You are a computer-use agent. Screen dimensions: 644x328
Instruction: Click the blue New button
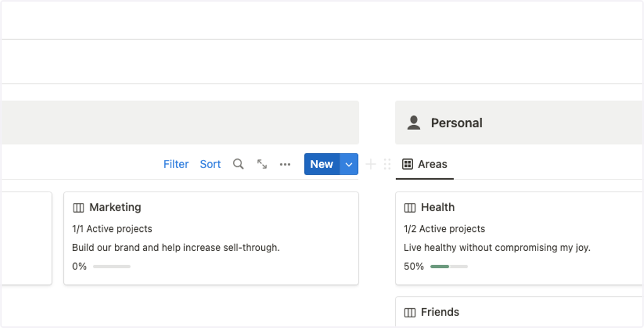pyautogui.click(x=322, y=164)
